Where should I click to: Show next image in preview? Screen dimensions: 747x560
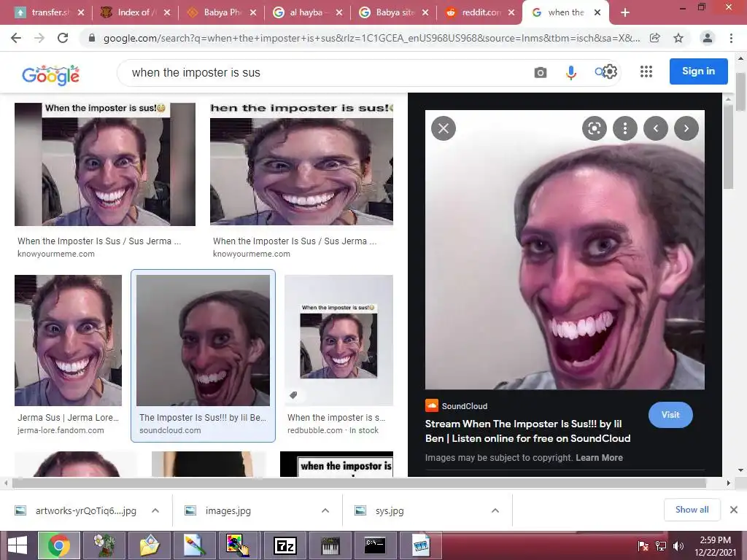(x=686, y=128)
